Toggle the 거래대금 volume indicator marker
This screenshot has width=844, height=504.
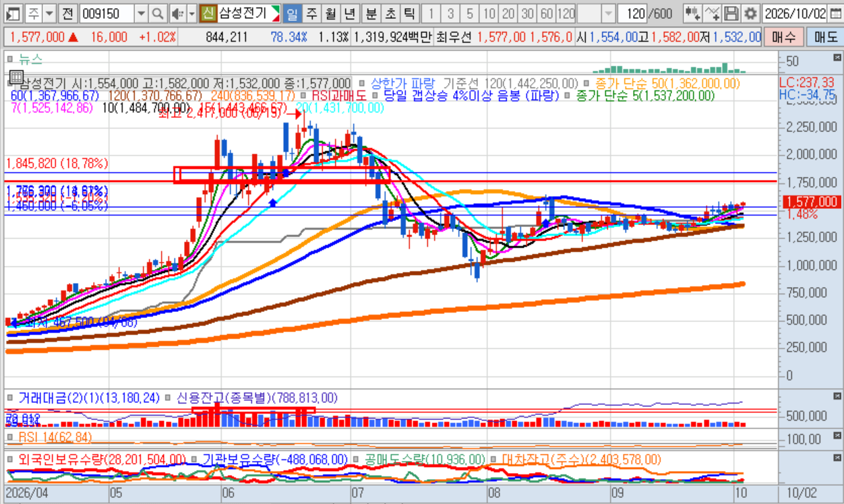pyautogui.click(x=11, y=398)
